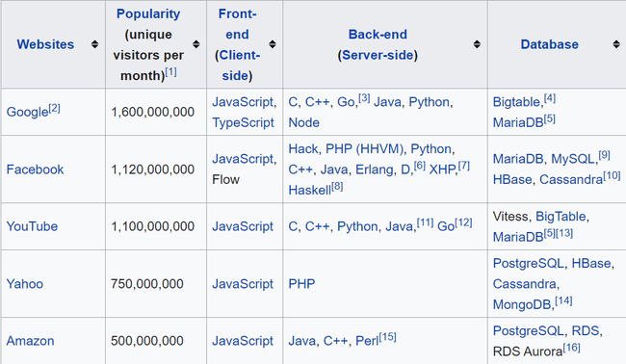Follow citation [14] after MongoDB
This screenshot has height=364, width=626.
[x=563, y=300]
